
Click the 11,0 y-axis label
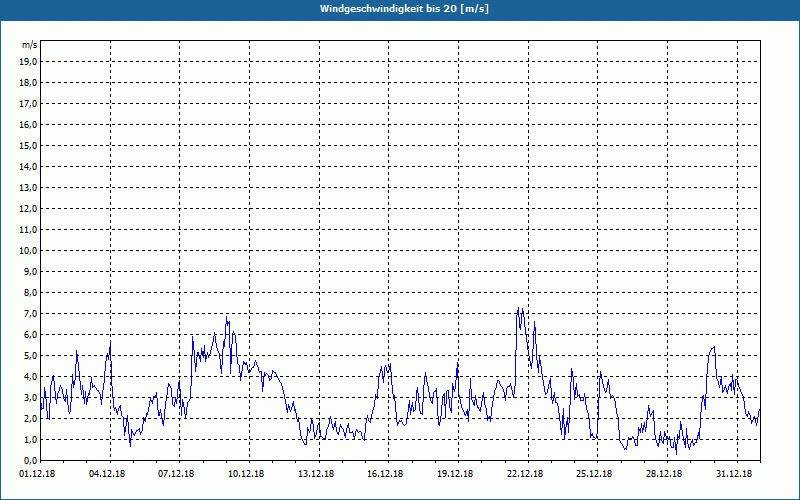click(x=28, y=230)
